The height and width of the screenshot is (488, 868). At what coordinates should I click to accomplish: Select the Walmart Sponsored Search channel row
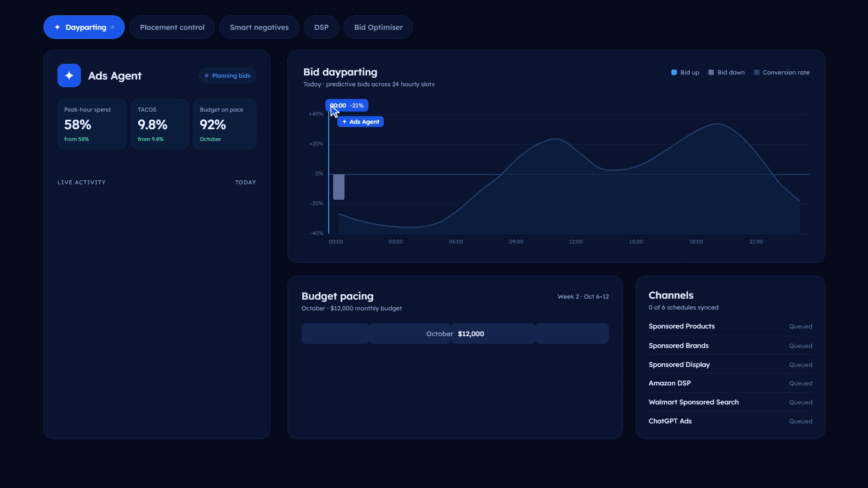point(730,402)
